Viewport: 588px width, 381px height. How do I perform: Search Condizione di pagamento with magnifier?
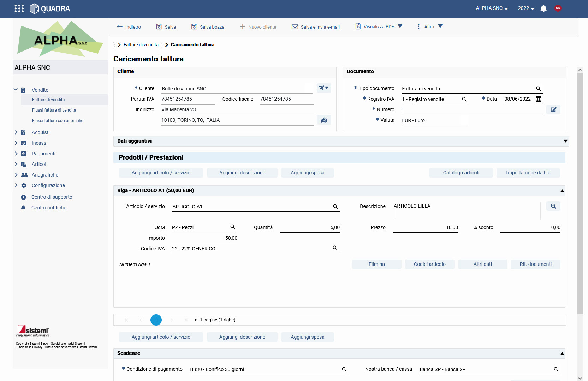click(x=344, y=369)
